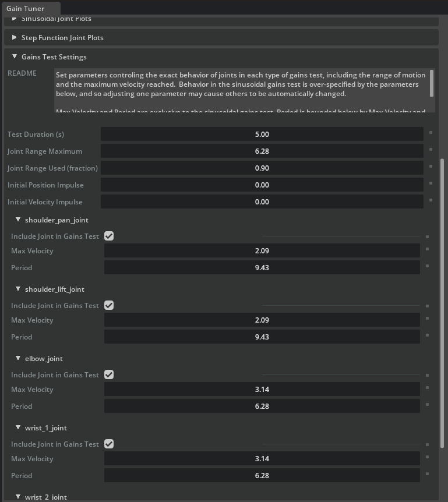Screen dimensions: 448x502
Task: Click reset marker beside Test Duration
Action: tap(431, 133)
